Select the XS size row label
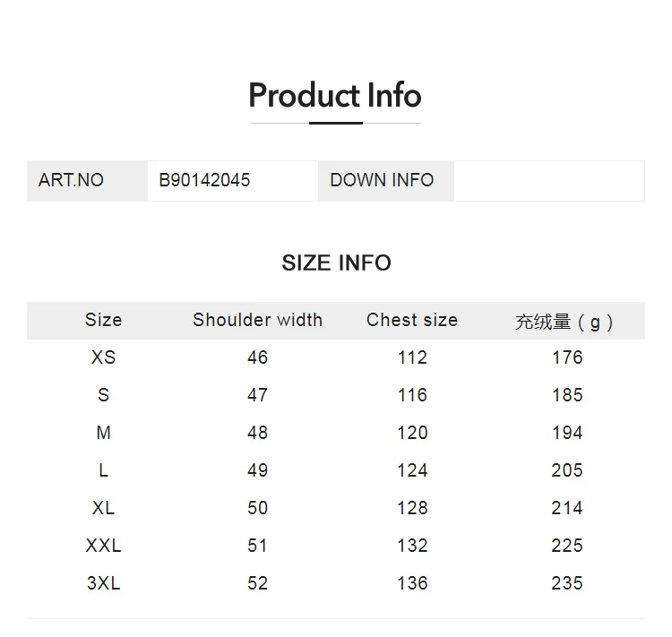The width and height of the screenshot is (672, 637). 103,357
